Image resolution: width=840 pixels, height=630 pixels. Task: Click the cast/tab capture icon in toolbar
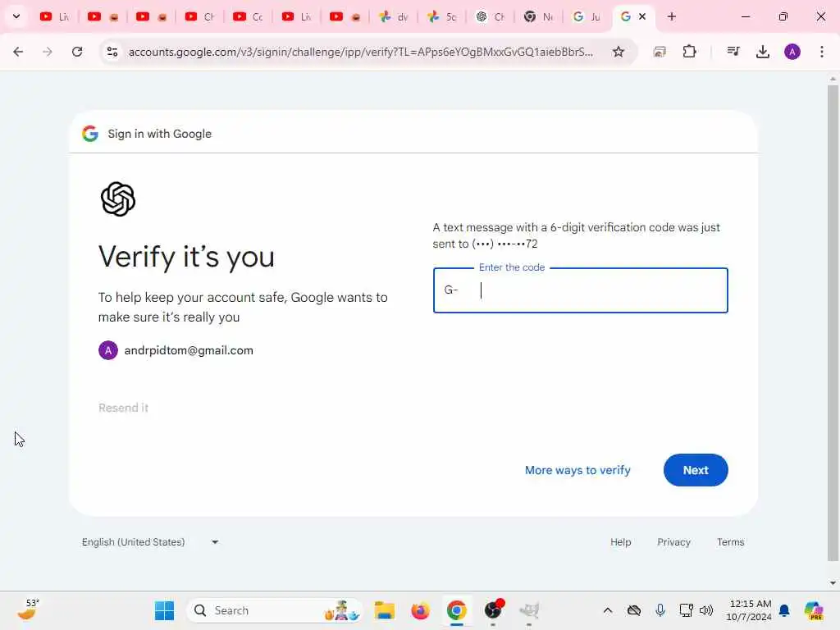[660, 52]
